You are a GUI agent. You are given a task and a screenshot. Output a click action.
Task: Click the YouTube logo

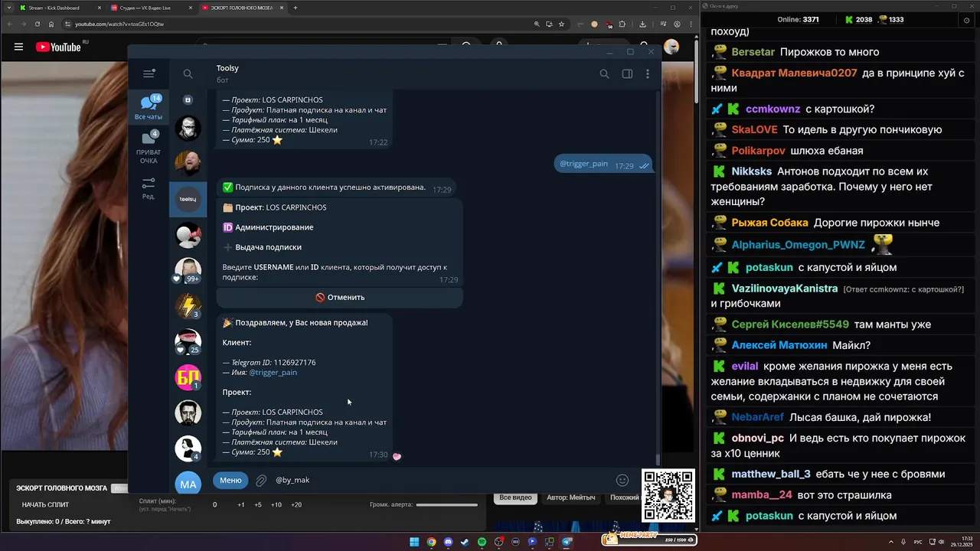point(58,47)
